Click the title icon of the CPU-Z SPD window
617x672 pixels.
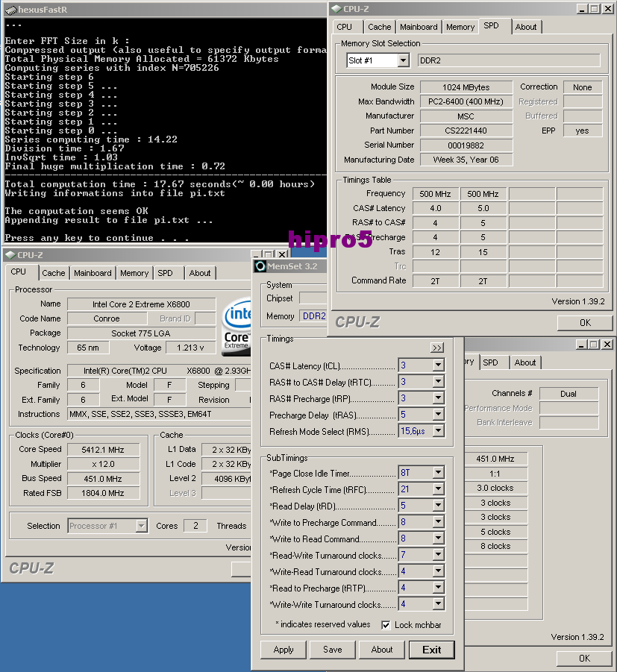click(x=336, y=8)
